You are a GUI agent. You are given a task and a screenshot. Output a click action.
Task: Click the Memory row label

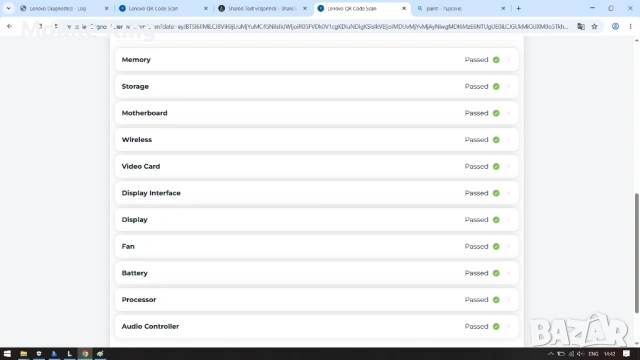tap(136, 60)
